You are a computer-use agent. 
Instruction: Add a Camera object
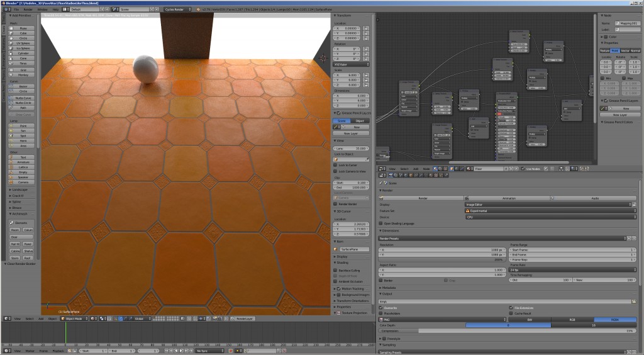[x=23, y=182]
